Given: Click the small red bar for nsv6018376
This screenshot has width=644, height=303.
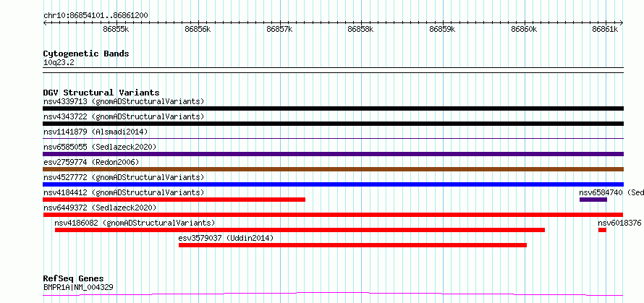Looking at the screenshot, I should 602,230.
